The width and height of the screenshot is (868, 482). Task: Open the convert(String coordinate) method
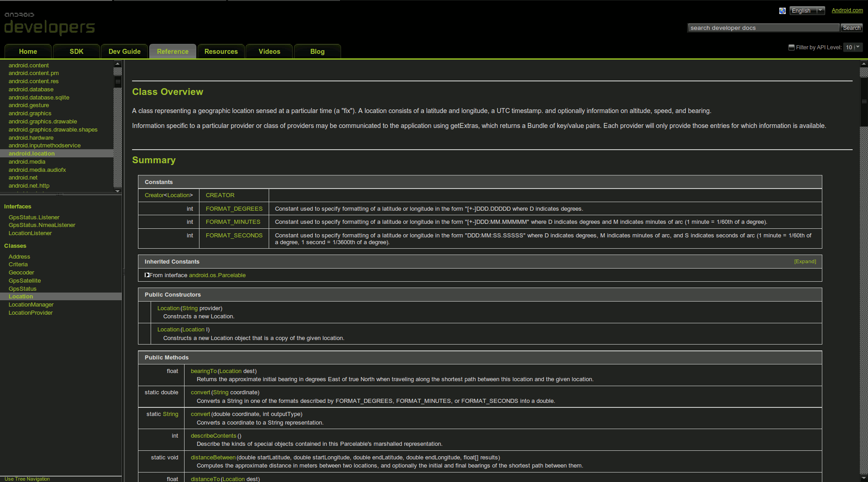coord(200,392)
